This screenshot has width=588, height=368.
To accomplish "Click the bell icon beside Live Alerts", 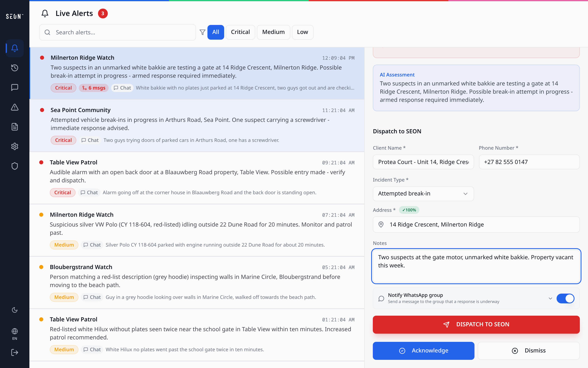I will (45, 13).
